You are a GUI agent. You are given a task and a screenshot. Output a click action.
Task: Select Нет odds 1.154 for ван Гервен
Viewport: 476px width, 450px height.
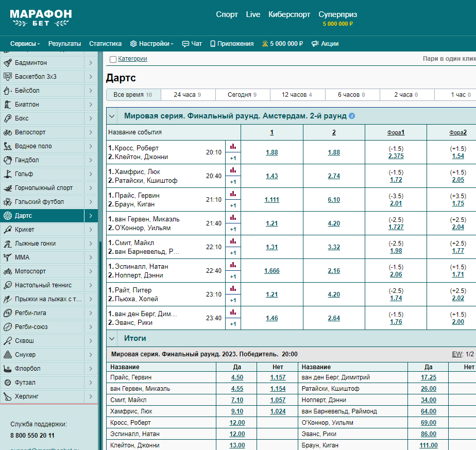point(278,388)
